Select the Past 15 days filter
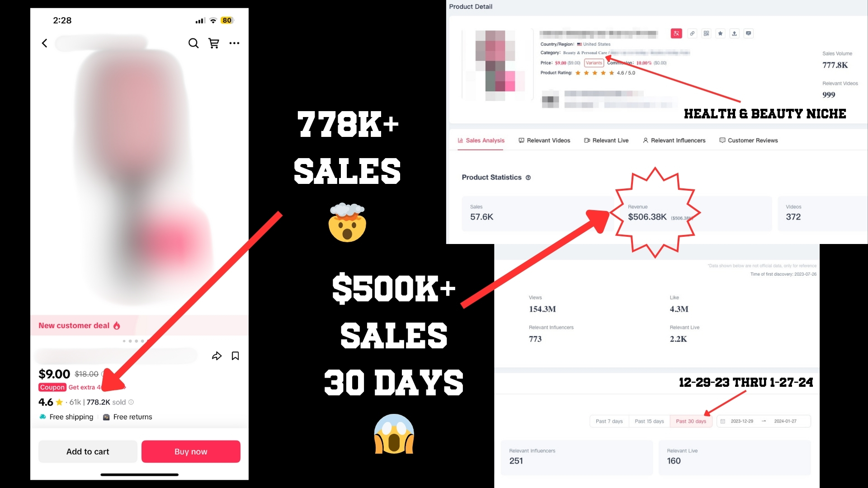This screenshot has height=488, width=868. (x=649, y=421)
